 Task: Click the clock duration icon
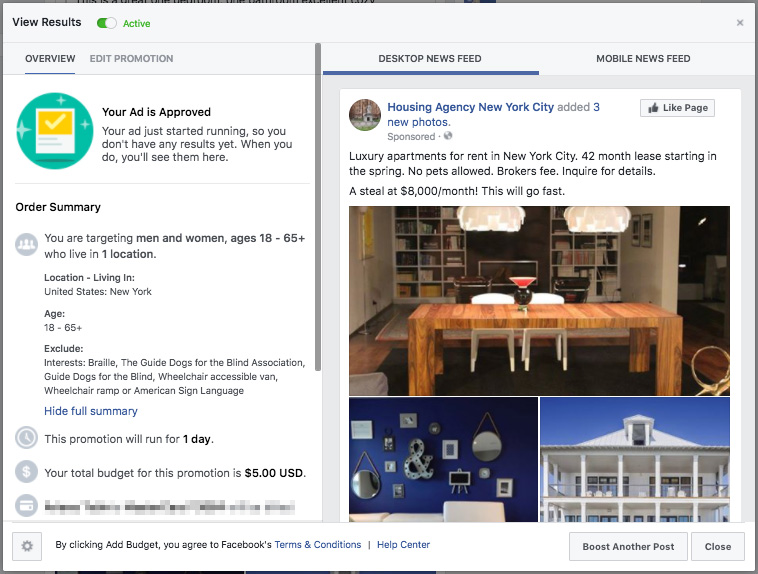click(x=27, y=438)
